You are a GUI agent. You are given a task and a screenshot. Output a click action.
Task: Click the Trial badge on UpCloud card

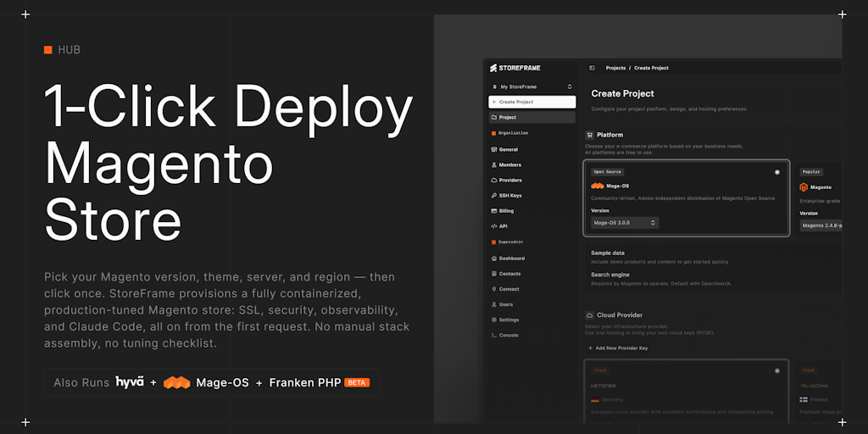coord(809,370)
